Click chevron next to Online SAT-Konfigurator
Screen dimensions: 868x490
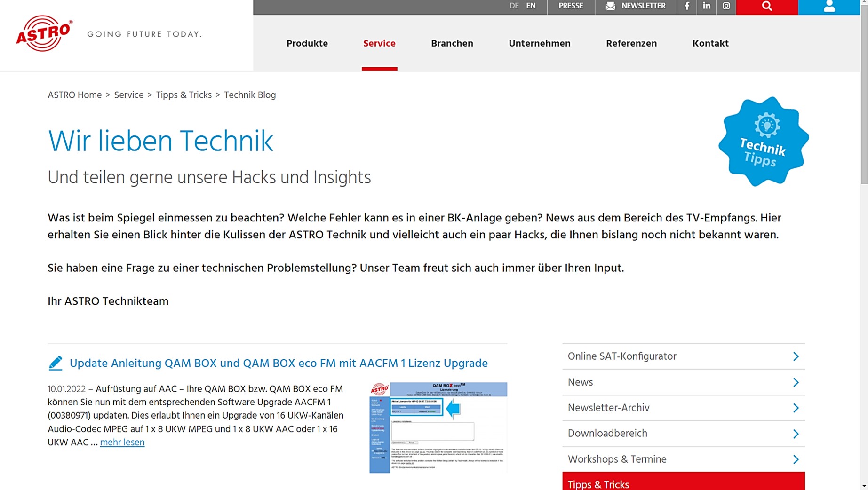pyautogui.click(x=796, y=356)
